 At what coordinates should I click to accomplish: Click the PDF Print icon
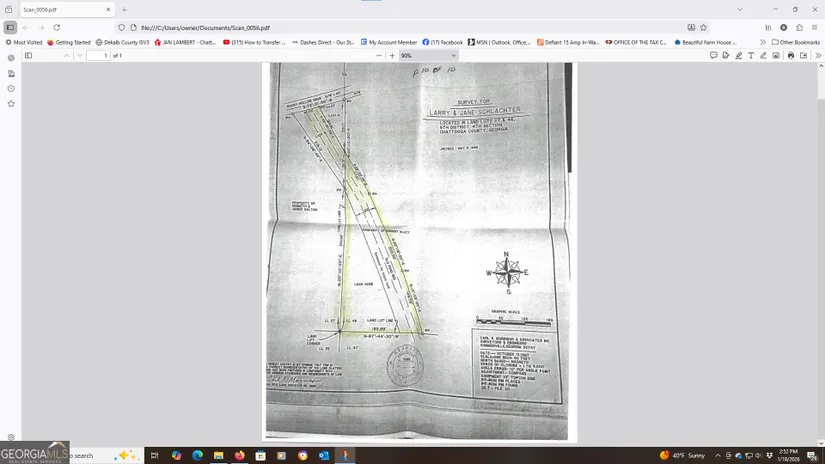pyautogui.click(x=791, y=56)
